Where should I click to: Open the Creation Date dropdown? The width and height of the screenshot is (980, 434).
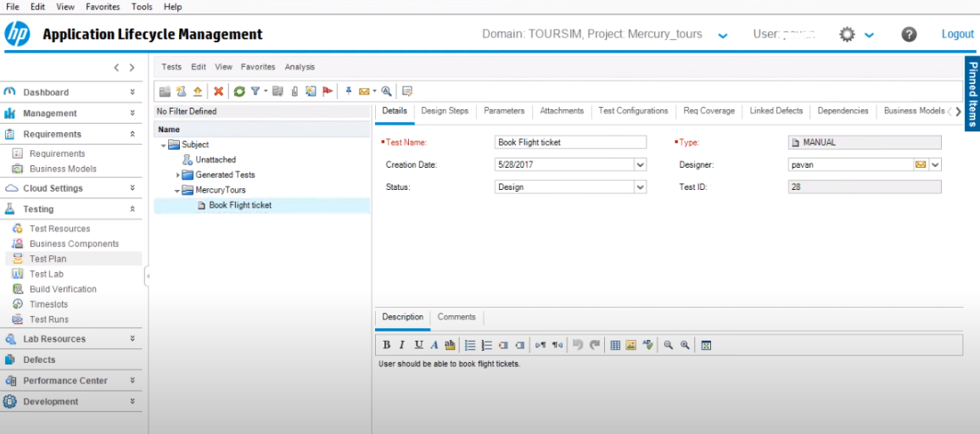[641, 164]
